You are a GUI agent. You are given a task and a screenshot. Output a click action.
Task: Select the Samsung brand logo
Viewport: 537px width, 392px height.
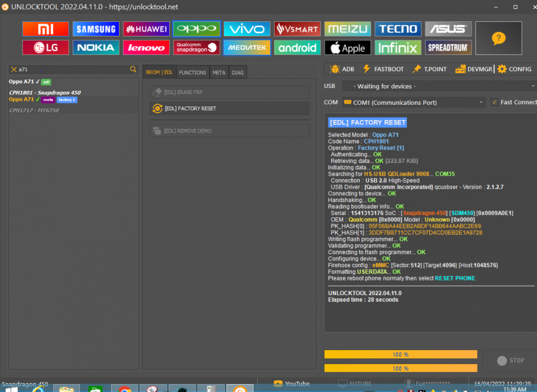point(96,29)
